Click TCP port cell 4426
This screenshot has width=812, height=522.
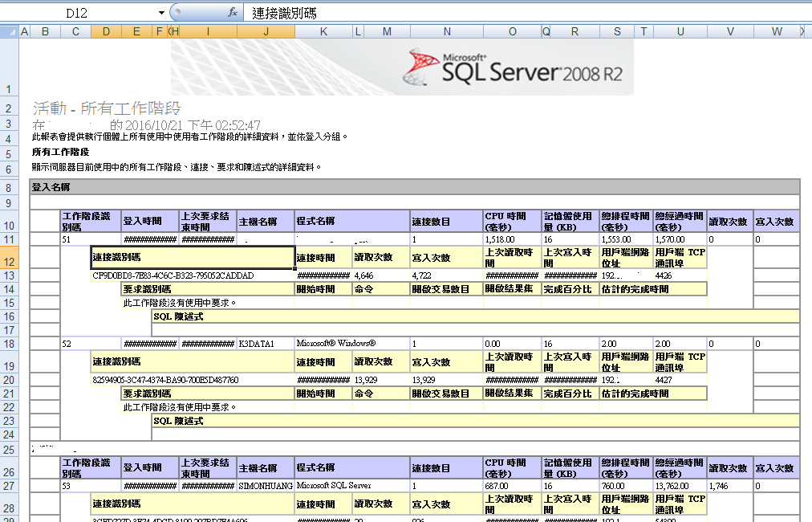pos(680,275)
